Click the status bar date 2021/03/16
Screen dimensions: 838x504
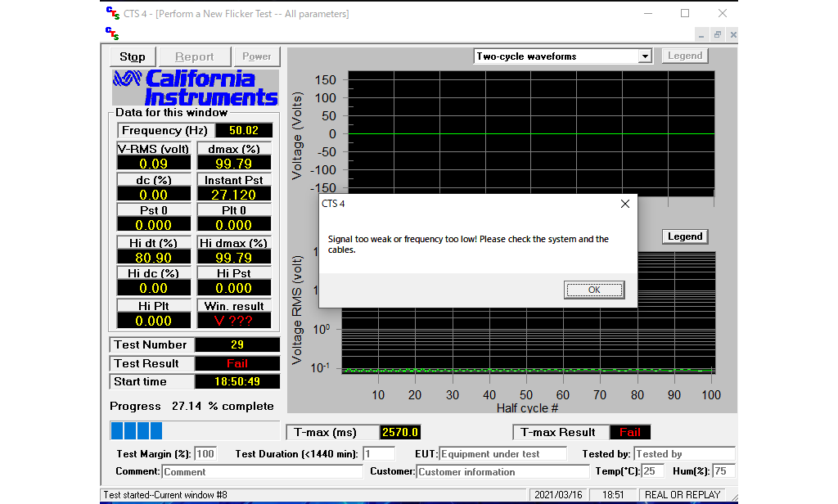tap(558, 495)
